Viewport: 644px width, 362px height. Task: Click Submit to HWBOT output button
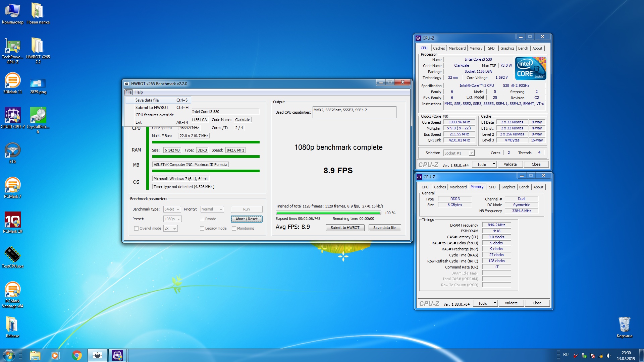345,228
